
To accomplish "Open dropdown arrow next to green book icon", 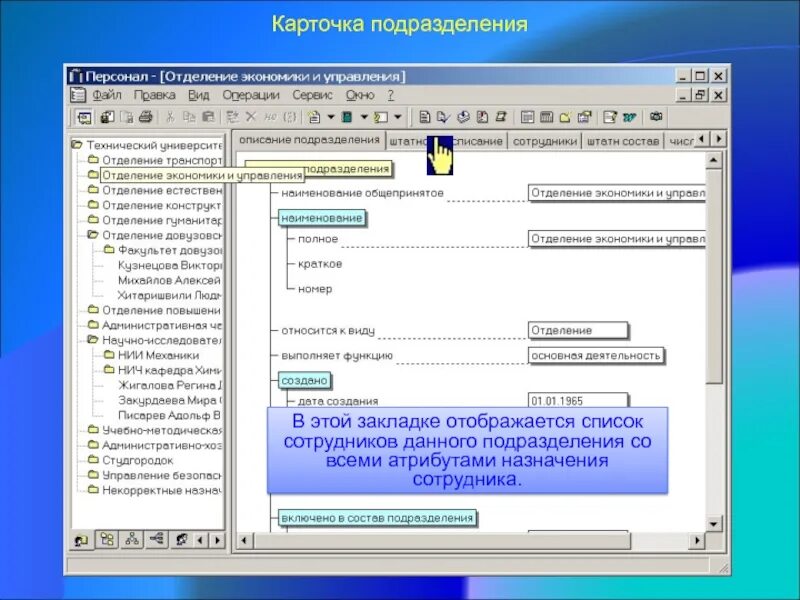I will pos(364,117).
